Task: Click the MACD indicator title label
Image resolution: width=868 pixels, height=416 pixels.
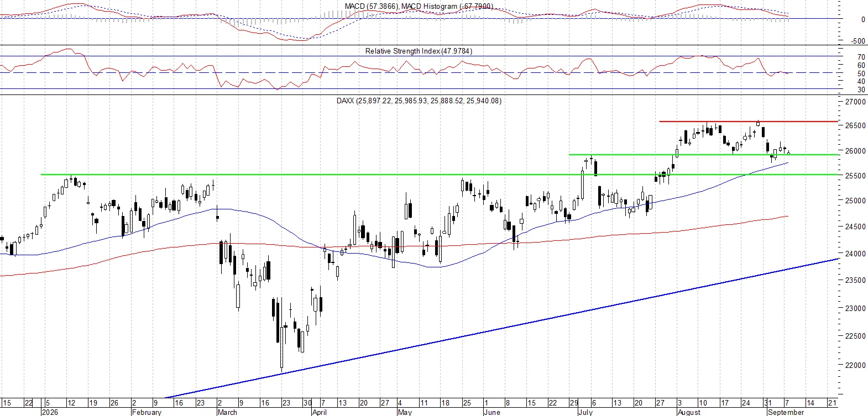Action: pyautogui.click(x=419, y=6)
